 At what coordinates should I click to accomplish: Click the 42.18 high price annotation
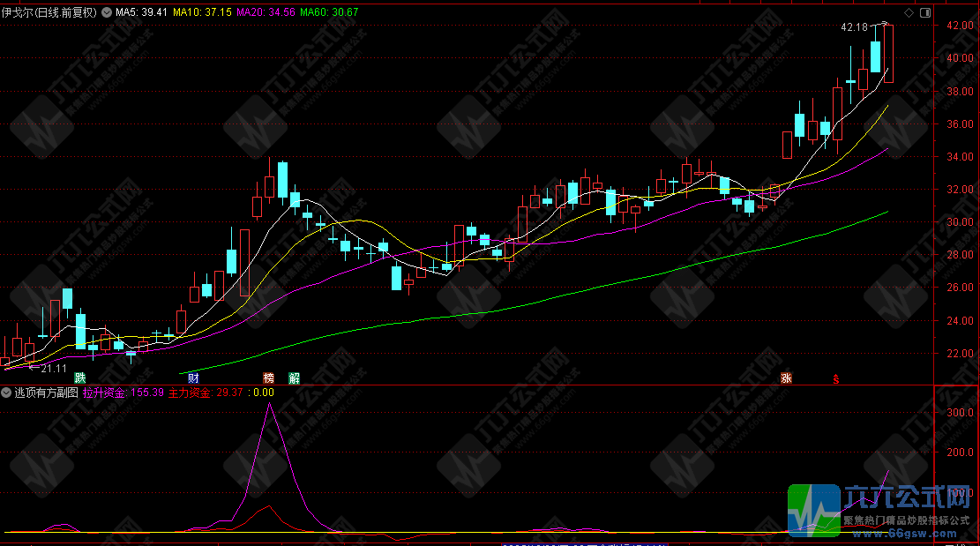[x=854, y=27]
